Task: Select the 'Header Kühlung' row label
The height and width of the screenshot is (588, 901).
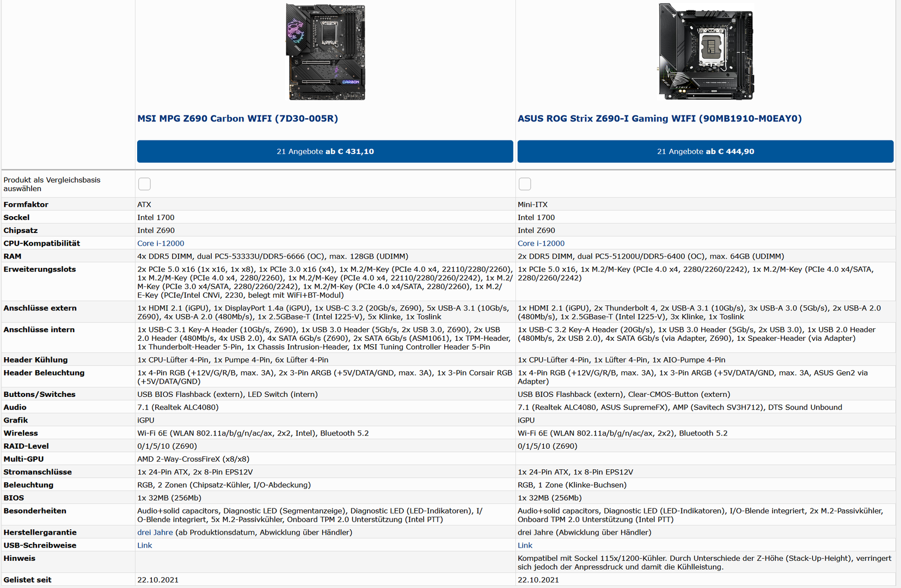Action: [x=36, y=360]
